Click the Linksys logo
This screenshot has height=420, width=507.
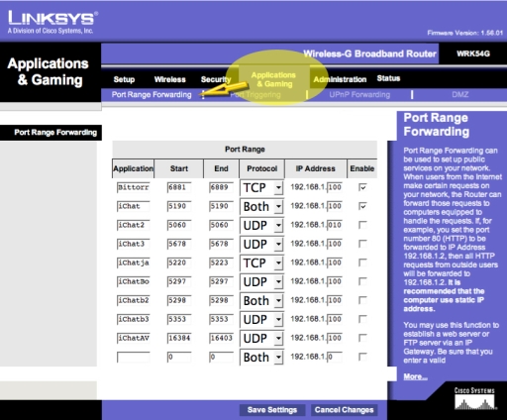52,22
